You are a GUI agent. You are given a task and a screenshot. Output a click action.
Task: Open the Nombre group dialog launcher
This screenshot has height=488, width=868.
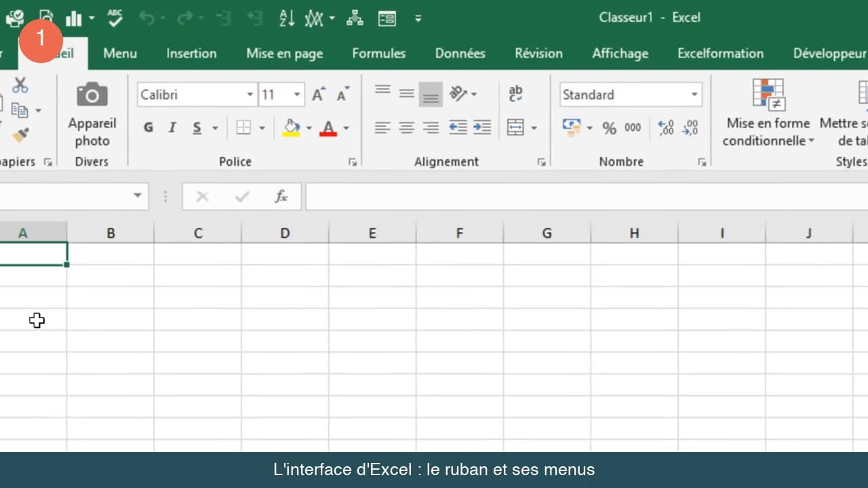click(702, 162)
